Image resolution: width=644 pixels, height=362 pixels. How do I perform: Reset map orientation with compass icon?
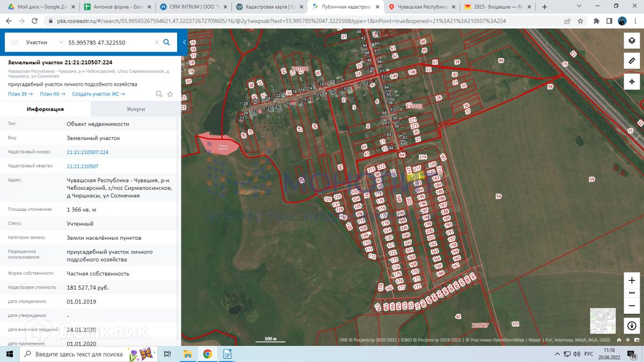click(632, 326)
